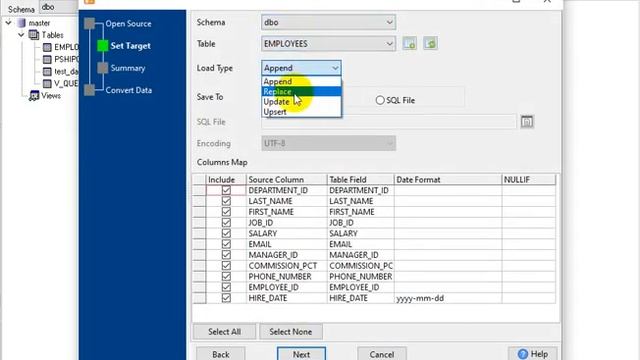Open Schema dropdown in background window

(59, 7)
